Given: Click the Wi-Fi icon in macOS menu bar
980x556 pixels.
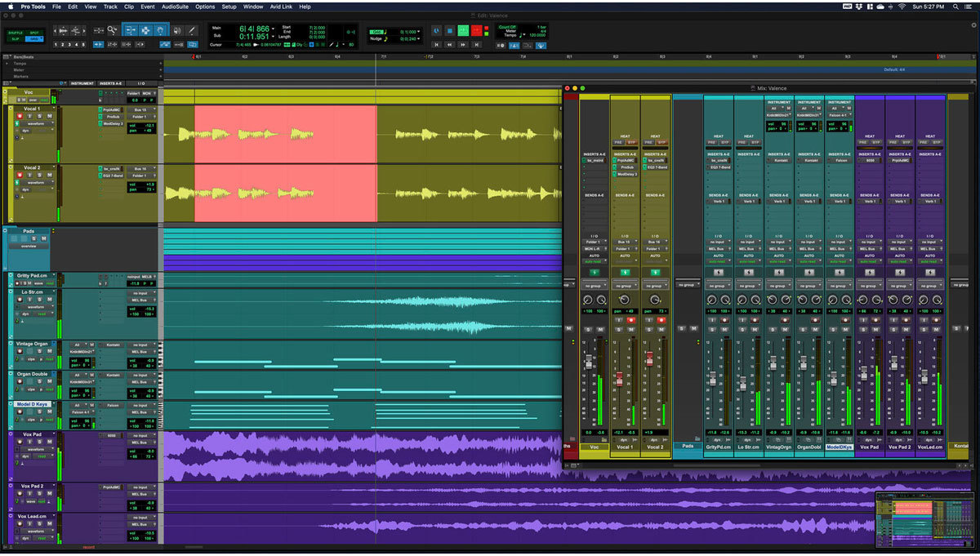Looking at the screenshot, I should 902,6.
